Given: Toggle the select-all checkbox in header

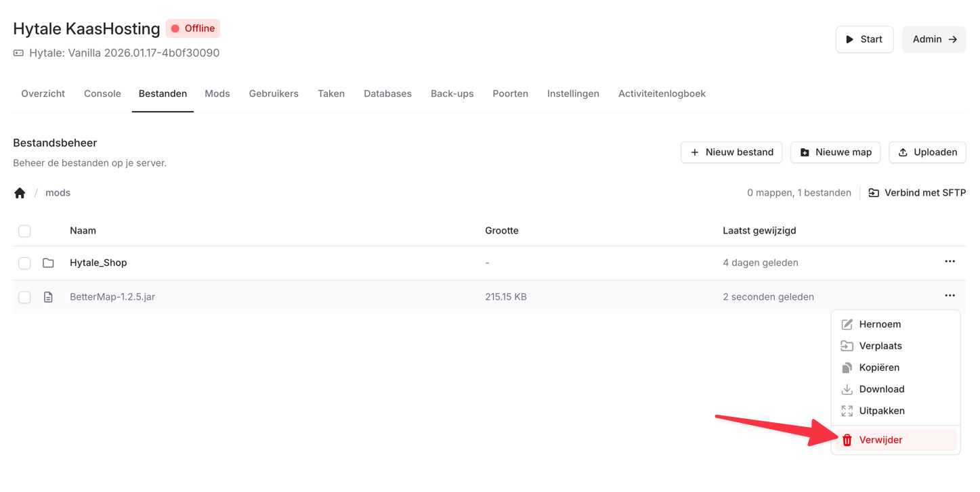Looking at the screenshot, I should (x=24, y=231).
